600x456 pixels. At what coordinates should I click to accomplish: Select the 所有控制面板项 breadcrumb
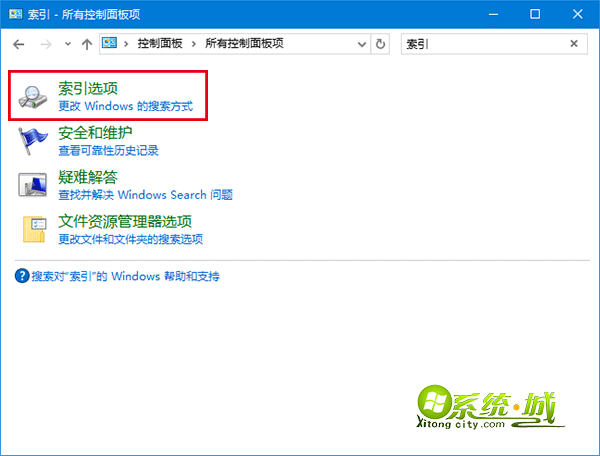coord(243,44)
